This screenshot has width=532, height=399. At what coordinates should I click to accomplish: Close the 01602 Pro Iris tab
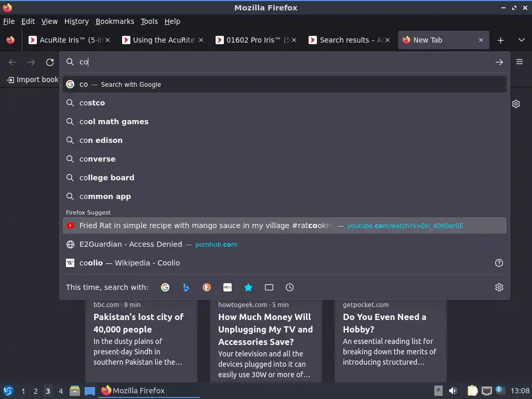click(294, 40)
